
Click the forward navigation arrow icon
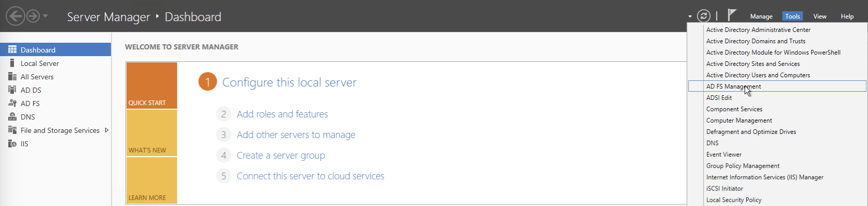click(x=33, y=16)
